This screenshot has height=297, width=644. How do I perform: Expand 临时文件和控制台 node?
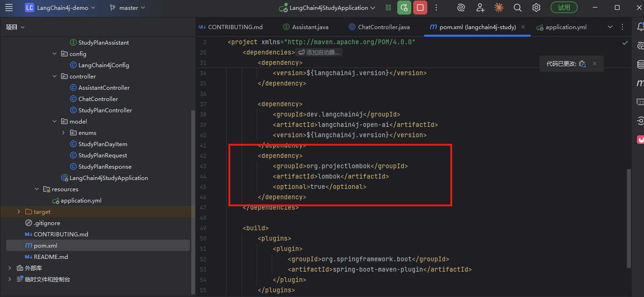tap(10, 279)
